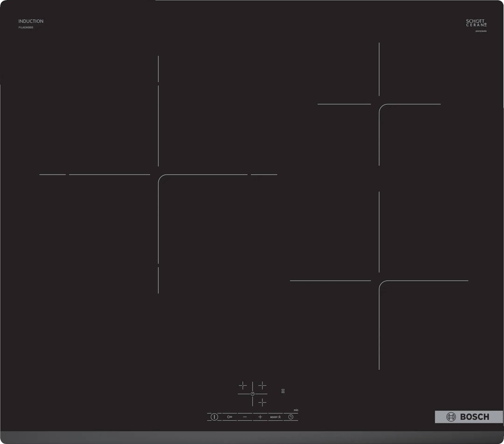Tap the key-shaped childproof lock icon
Viewport: 504px width, 444px height.
230,417
